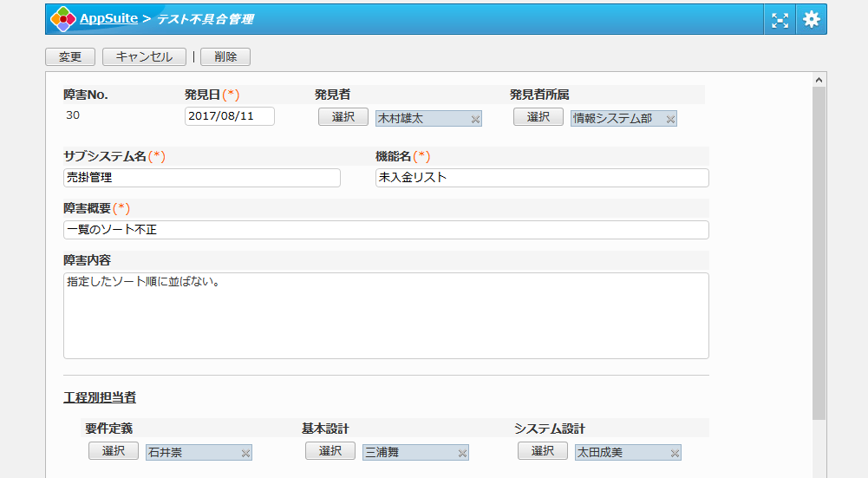Remove 太田成美 from システム設計 field
Viewport: 868px width, 478px height.
[675, 453]
